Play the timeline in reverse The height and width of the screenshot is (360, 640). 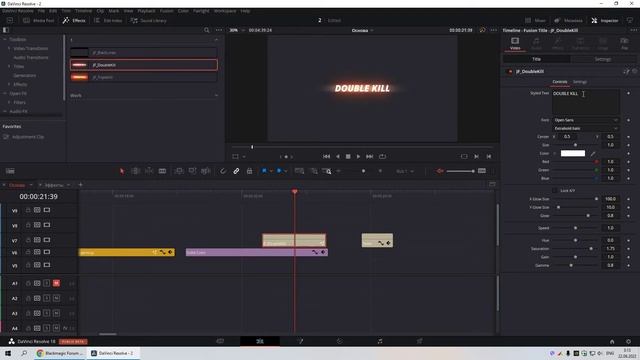tap(338, 156)
